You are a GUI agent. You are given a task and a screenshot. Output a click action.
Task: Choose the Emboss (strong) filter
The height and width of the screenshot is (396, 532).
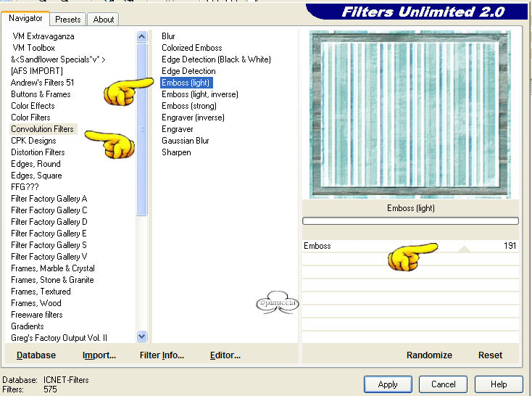pos(189,106)
